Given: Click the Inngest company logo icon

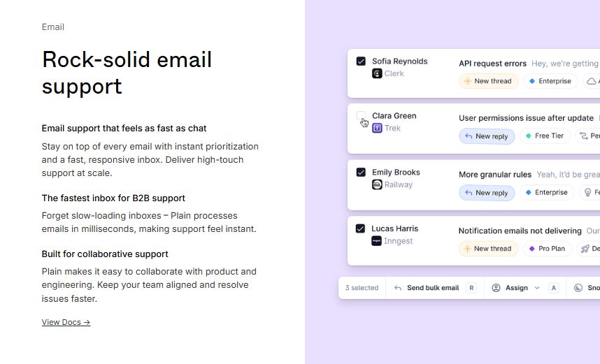Looking at the screenshot, I should pos(376,241).
